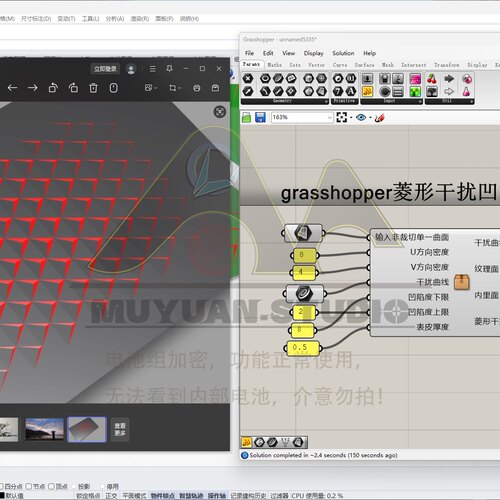Click the mouse-shaped icon in viewer toolbar
Screen dimensions: 500x500
113,88
